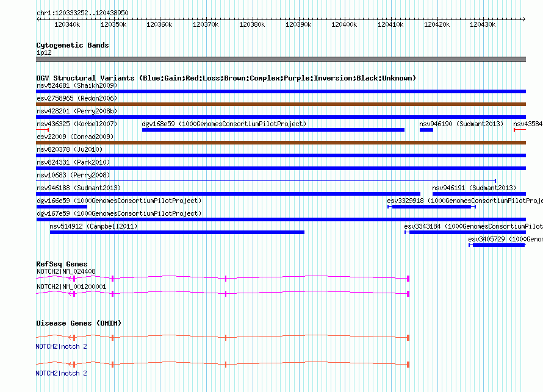The image size is (543, 392).
Task: Click the gray 1p12 cytogenetic band bar
Action: click(x=281, y=59)
